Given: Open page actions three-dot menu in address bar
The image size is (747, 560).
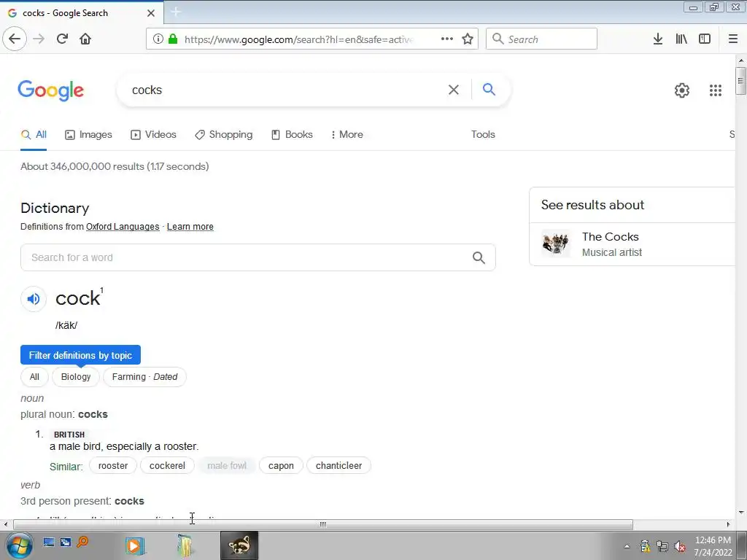Looking at the screenshot, I should [x=447, y=39].
